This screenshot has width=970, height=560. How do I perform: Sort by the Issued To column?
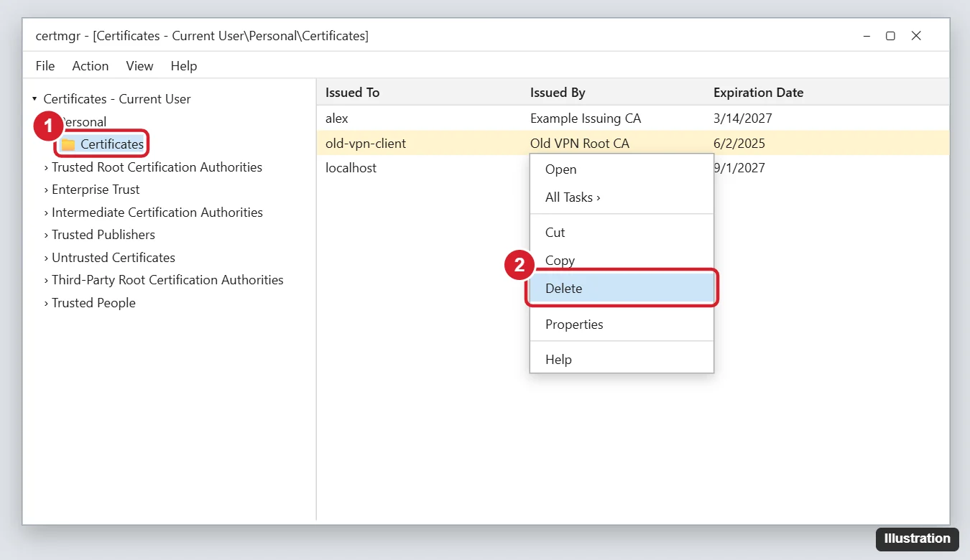tap(352, 93)
